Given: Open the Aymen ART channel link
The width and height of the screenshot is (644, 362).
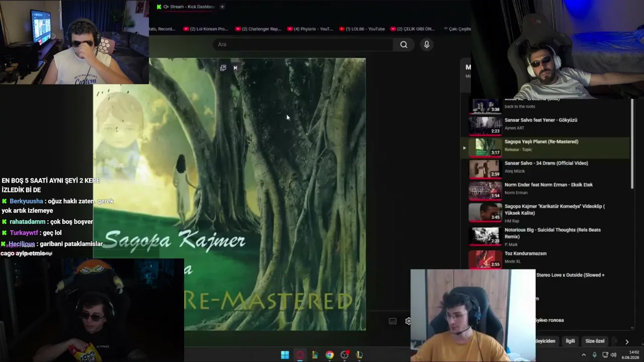Looking at the screenshot, I should (x=514, y=128).
